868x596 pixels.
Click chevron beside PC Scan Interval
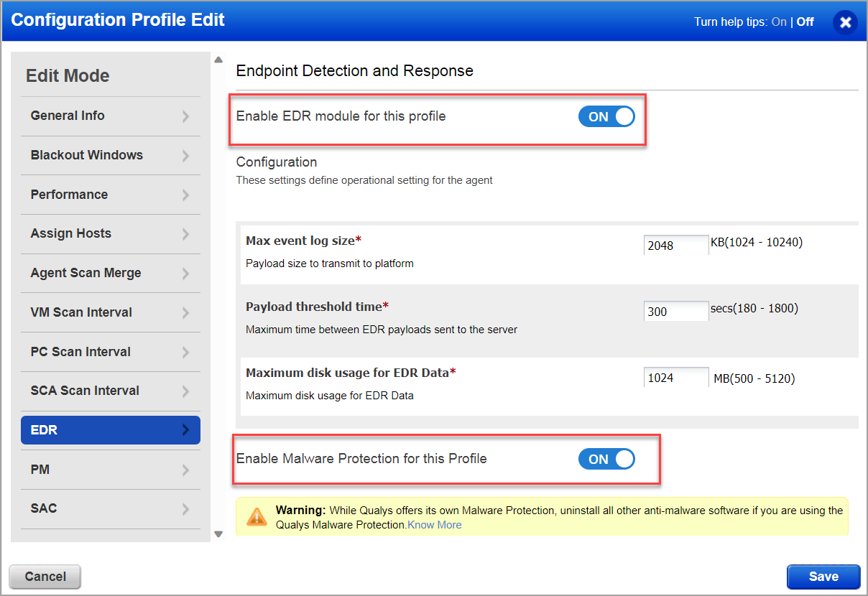(185, 353)
